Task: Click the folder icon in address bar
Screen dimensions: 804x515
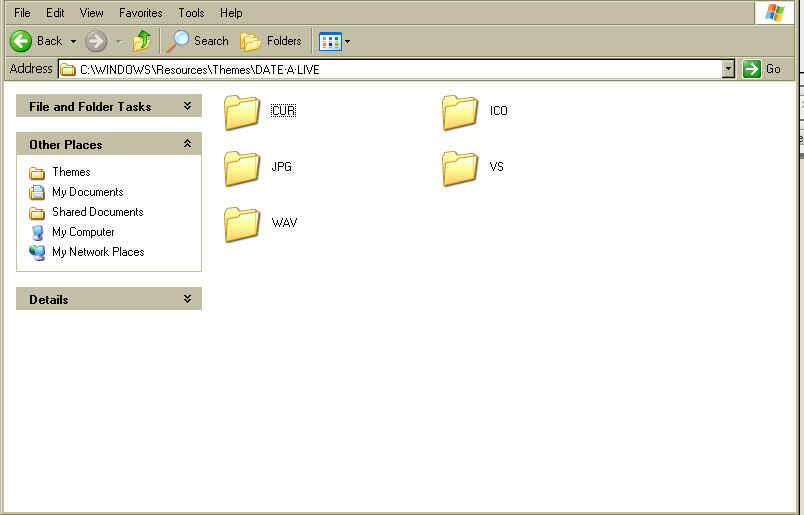Action: pos(68,69)
